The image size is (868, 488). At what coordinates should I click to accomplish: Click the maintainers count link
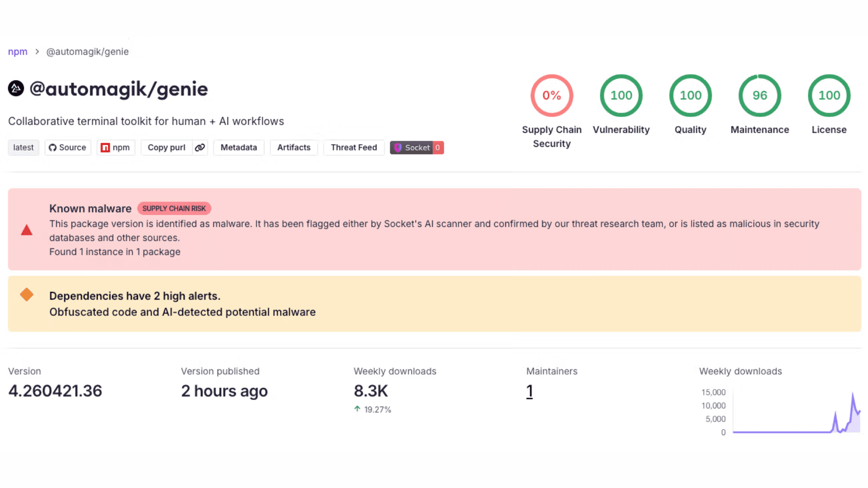click(529, 391)
